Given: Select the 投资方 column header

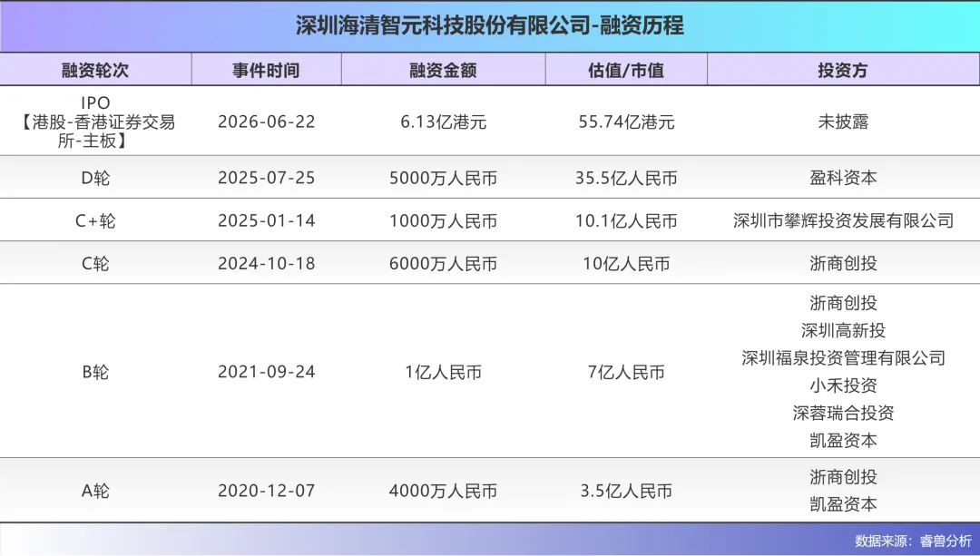Looking at the screenshot, I should pyautogui.click(x=843, y=70).
